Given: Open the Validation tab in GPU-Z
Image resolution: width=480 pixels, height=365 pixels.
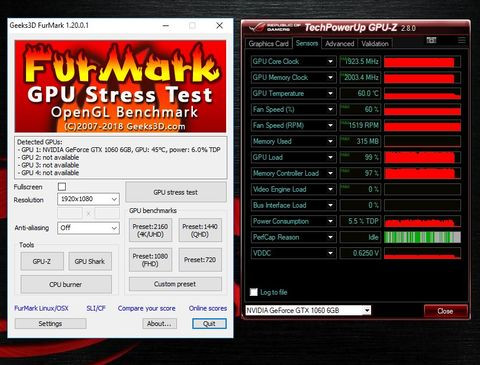Looking at the screenshot, I should (x=375, y=44).
